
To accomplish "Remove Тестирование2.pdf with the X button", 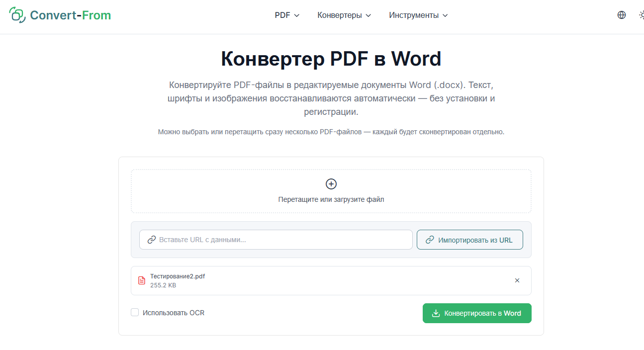I will (x=517, y=280).
